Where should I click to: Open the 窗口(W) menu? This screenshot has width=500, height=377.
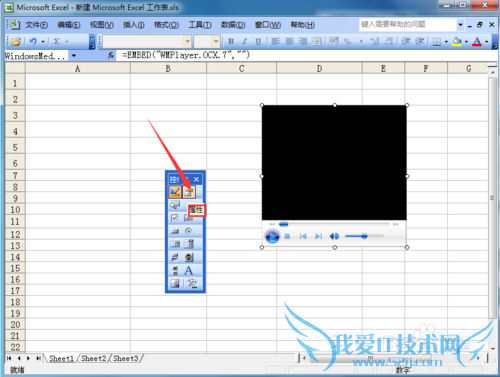pos(268,25)
